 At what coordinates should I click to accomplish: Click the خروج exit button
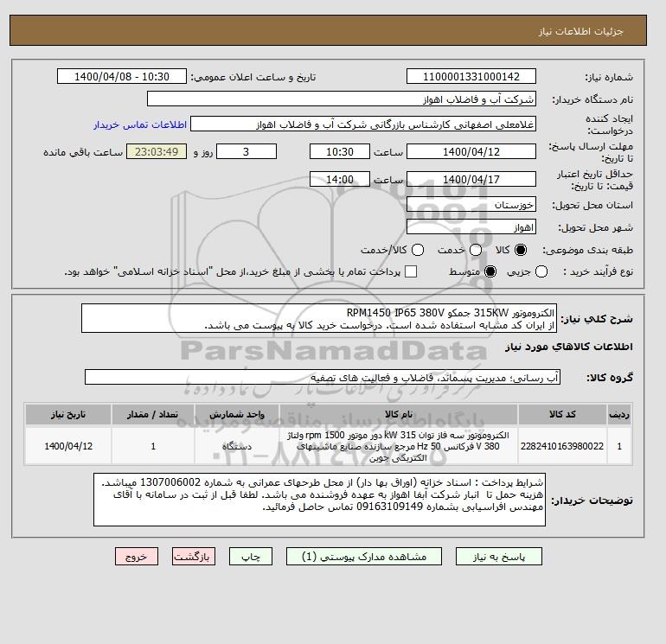[x=137, y=556]
